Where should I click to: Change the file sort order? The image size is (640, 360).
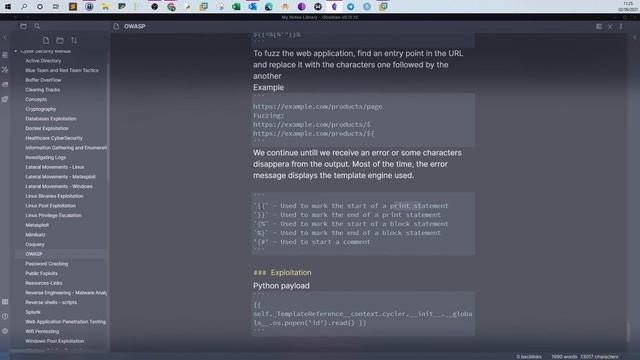click(x=74, y=40)
